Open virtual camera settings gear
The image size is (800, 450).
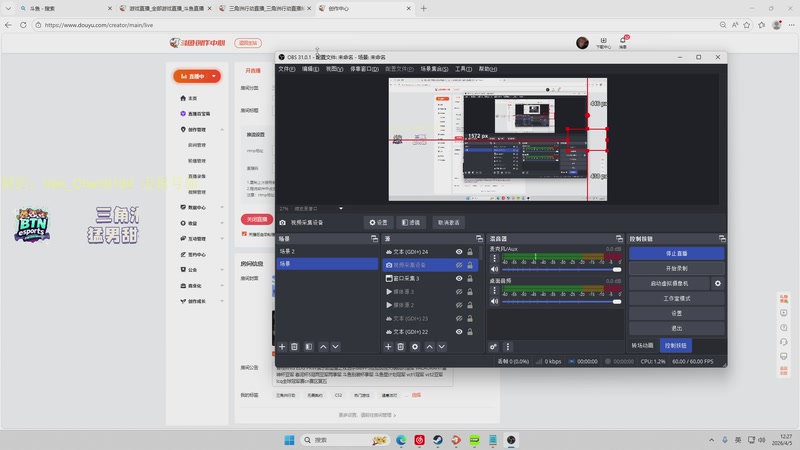coord(717,283)
